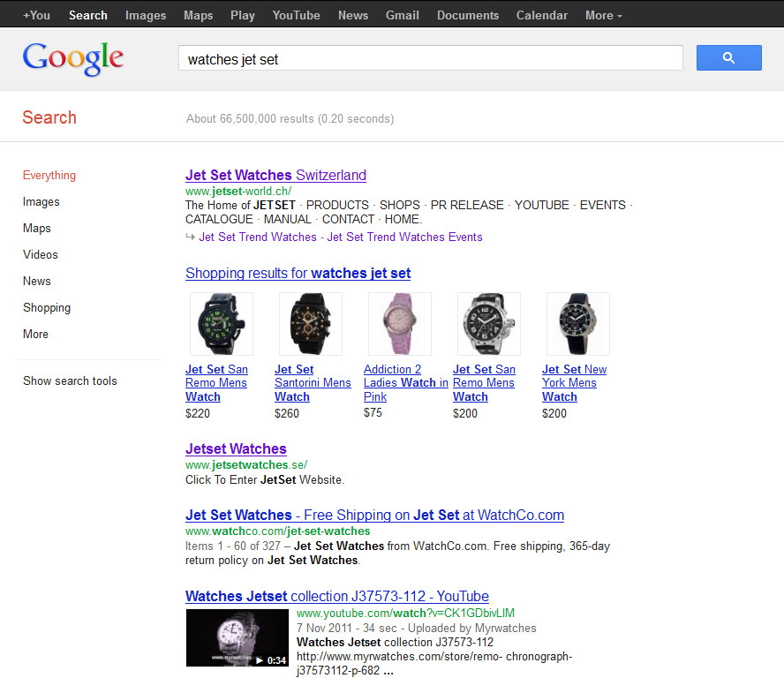This screenshot has width=784, height=678.
Task: Open Watches Jetset collection YouTube result
Action: [x=337, y=596]
